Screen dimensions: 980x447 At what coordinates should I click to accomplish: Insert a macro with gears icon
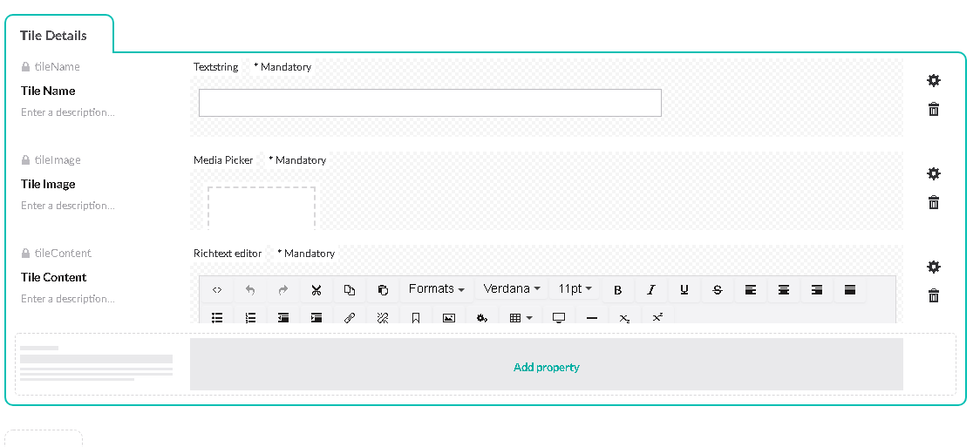click(x=482, y=317)
